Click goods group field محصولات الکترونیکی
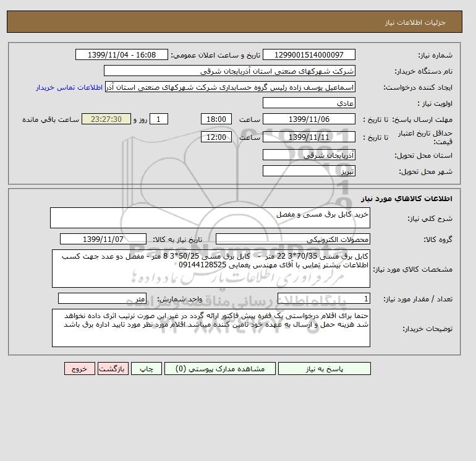This screenshot has width=476, height=461. (x=292, y=239)
